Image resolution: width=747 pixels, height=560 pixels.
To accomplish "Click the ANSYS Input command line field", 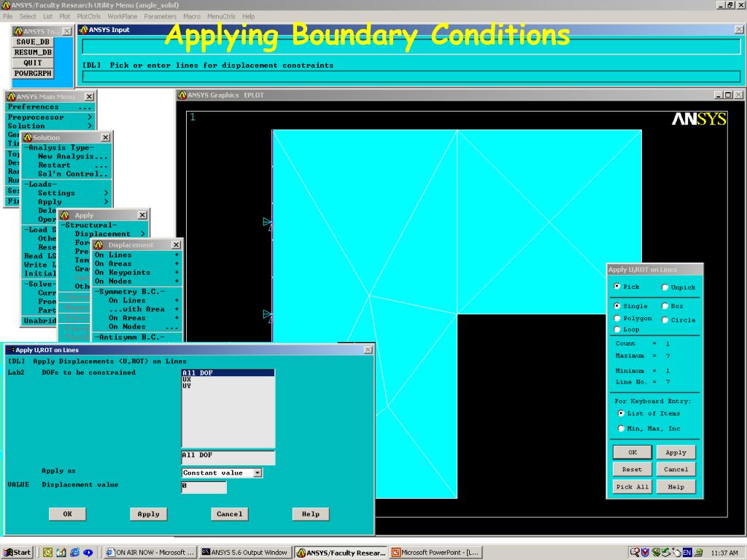I will (x=411, y=76).
